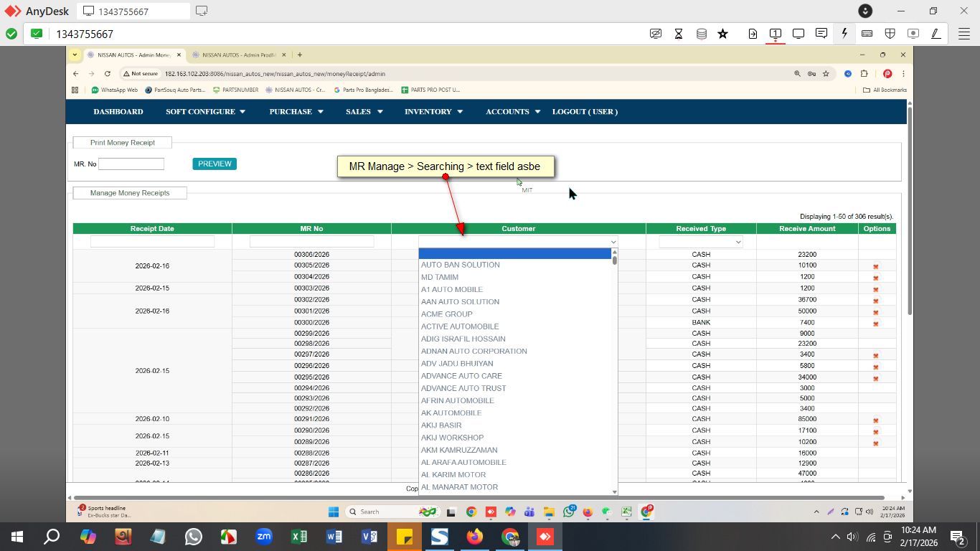The height and width of the screenshot is (551, 980).
Task: Click the AnyDesk favorites star icon
Action: coord(722,34)
